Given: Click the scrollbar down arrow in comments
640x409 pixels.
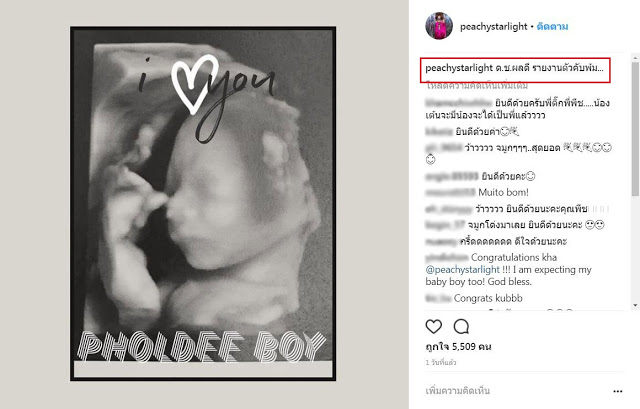Looking at the screenshot, I should (635, 303).
